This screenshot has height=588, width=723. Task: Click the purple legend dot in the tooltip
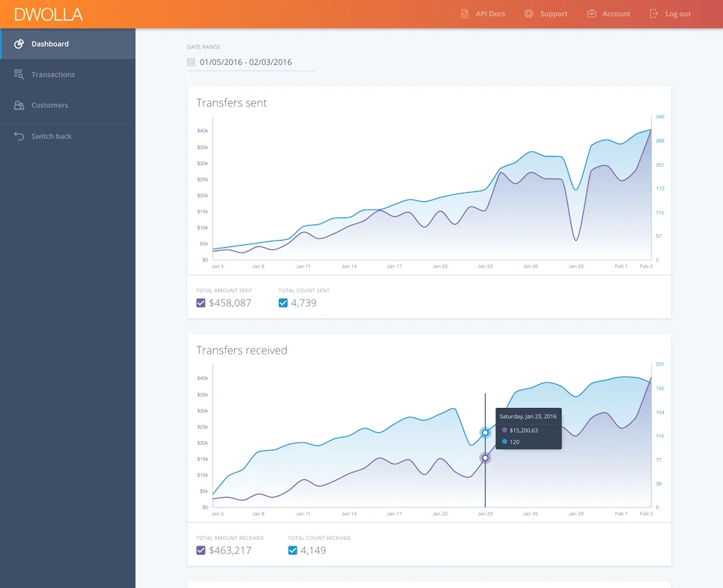503,431
